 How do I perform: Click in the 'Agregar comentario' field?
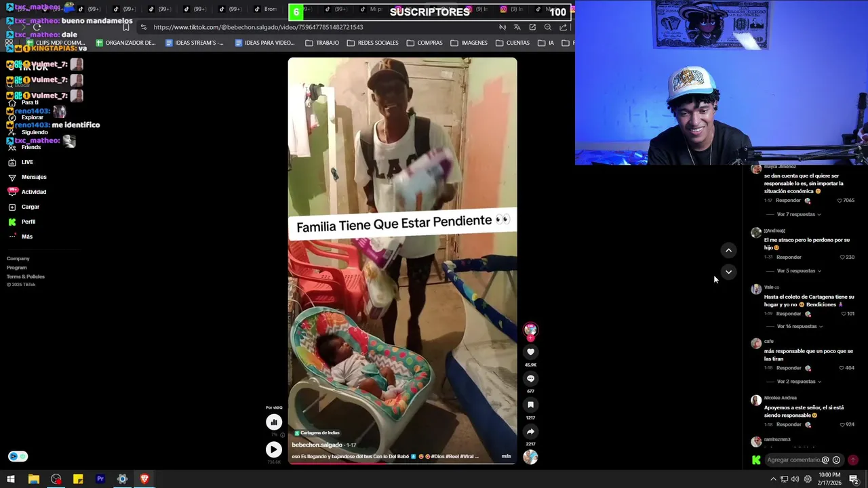pyautogui.click(x=793, y=460)
